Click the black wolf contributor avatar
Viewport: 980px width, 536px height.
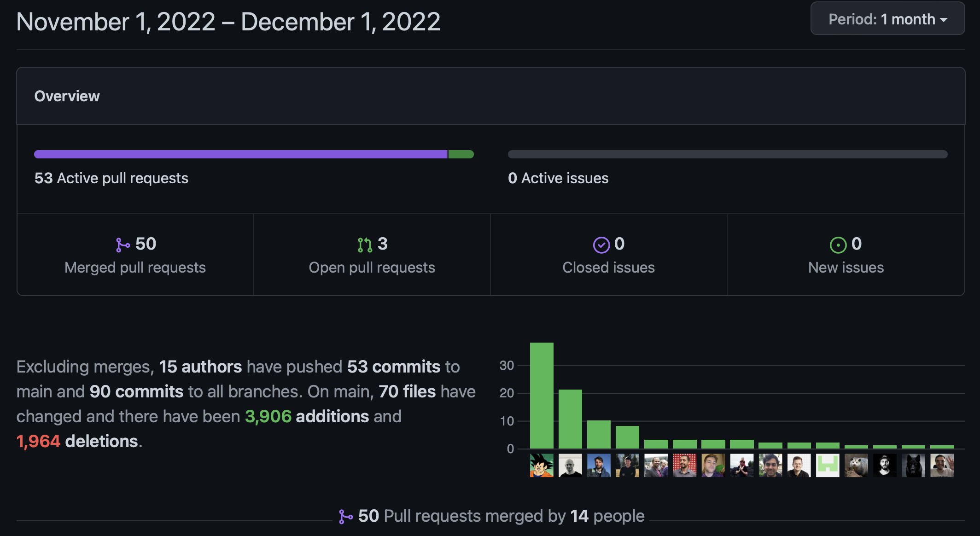click(x=913, y=465)
